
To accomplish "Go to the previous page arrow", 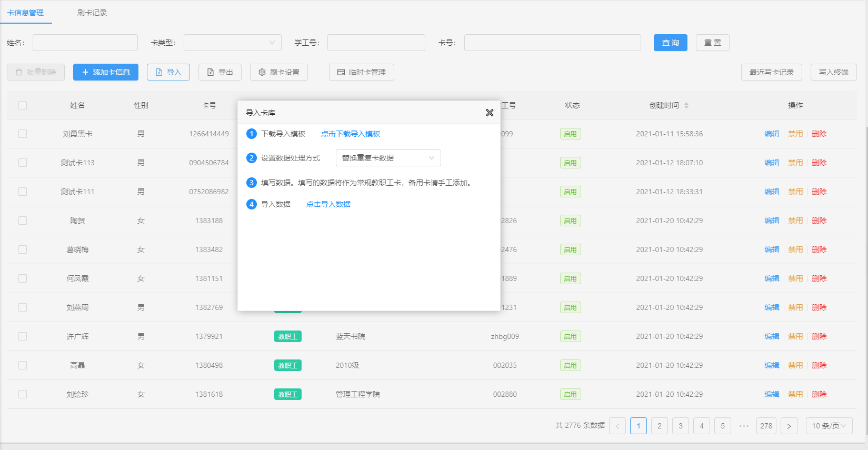I will coord(617,426).
